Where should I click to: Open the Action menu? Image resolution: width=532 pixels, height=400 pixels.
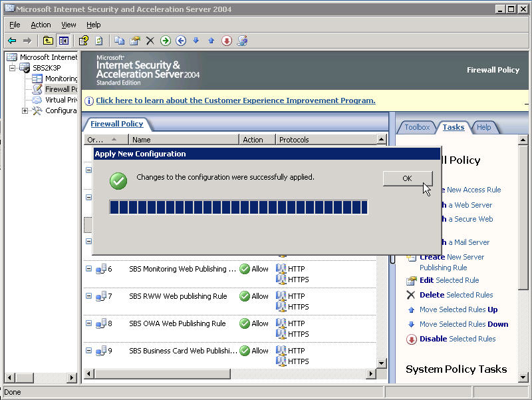pyautogui.click(x=41, y=25)
